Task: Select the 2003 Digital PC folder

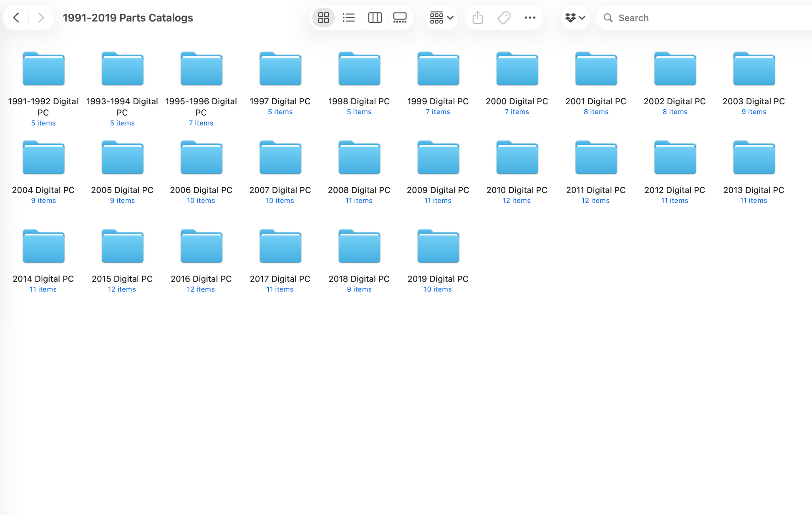Action: coord(754,69)
